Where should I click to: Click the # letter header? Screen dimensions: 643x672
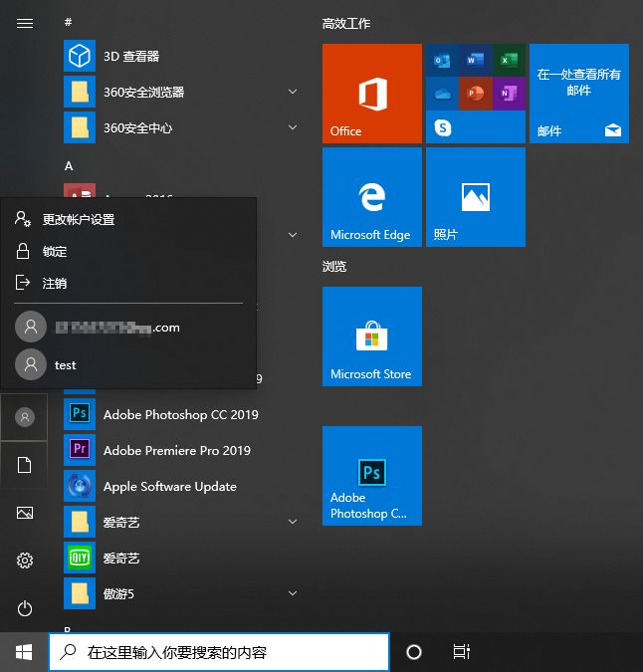pos(68,22)
